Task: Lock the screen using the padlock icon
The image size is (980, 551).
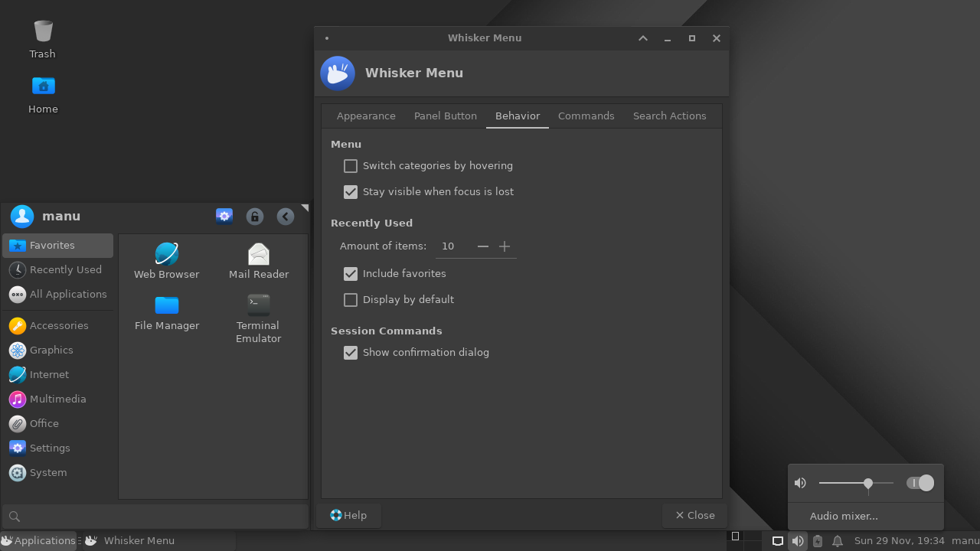Action: click(254, 216)
